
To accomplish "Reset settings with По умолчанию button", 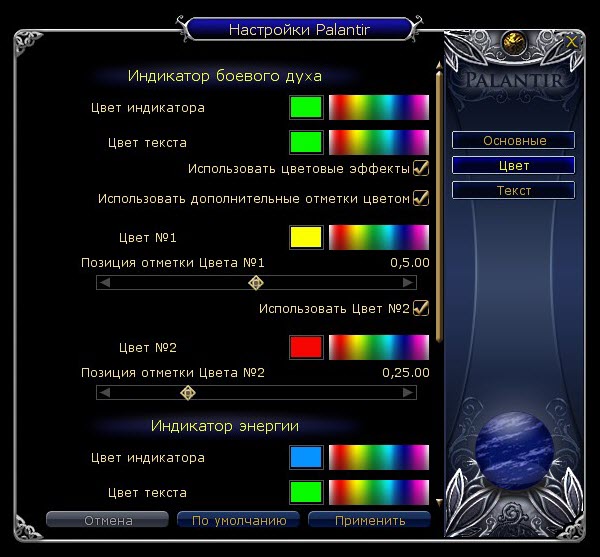I will [x=238, y=520].
